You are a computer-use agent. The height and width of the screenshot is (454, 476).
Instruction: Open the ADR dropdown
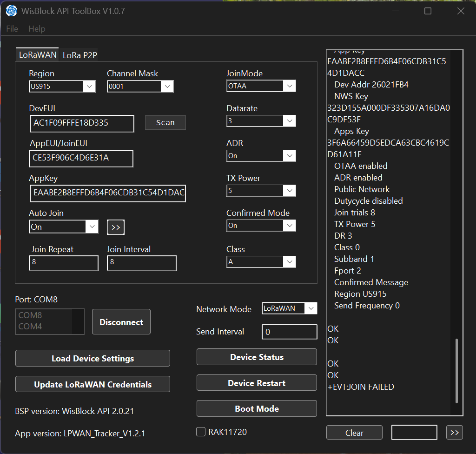pyautogui.click(x=261, y=156)
